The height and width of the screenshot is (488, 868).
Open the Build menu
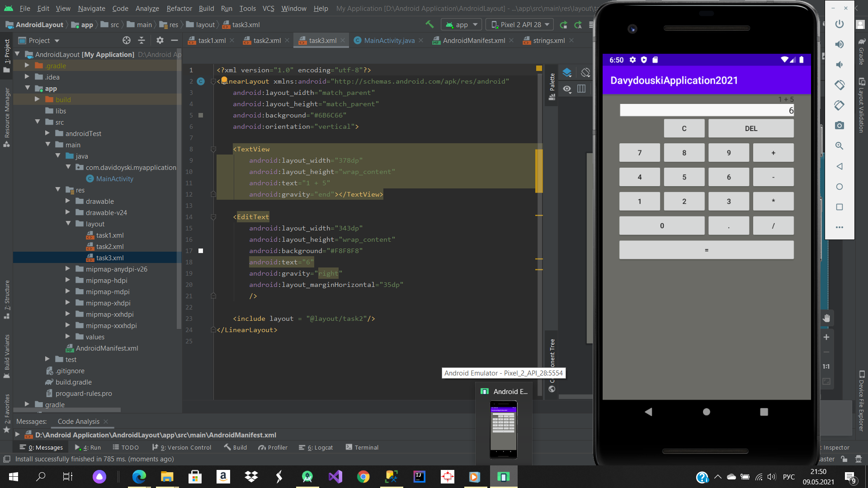pyautogui.click(x=206, y=8)
